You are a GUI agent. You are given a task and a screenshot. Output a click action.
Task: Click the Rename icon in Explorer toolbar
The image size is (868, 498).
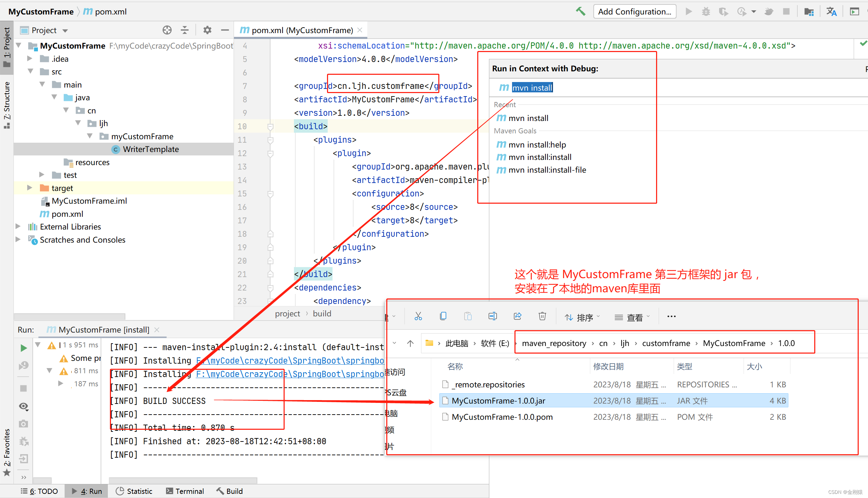click(493, 316)
